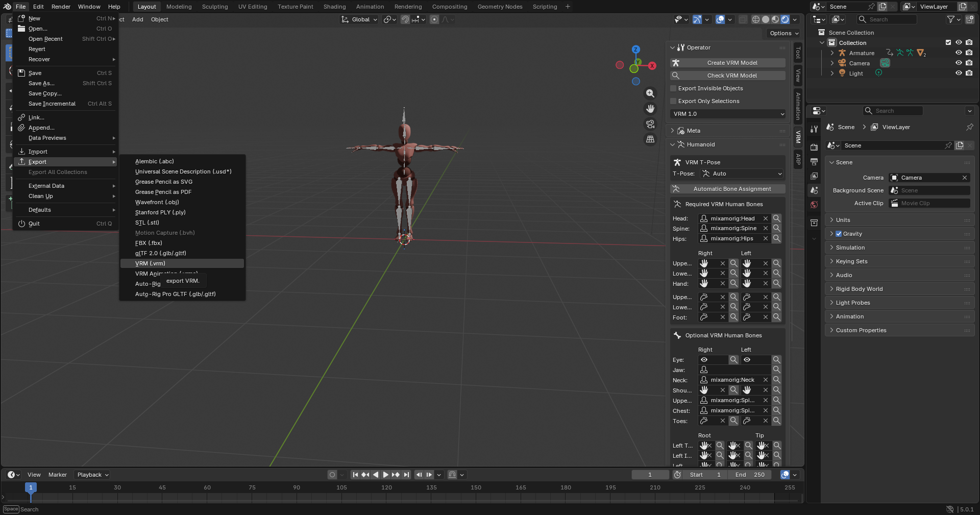This screenshot has height=515, width=980.
Task: Click the red X axis on navigation gizmo
Action: point(652,65)
